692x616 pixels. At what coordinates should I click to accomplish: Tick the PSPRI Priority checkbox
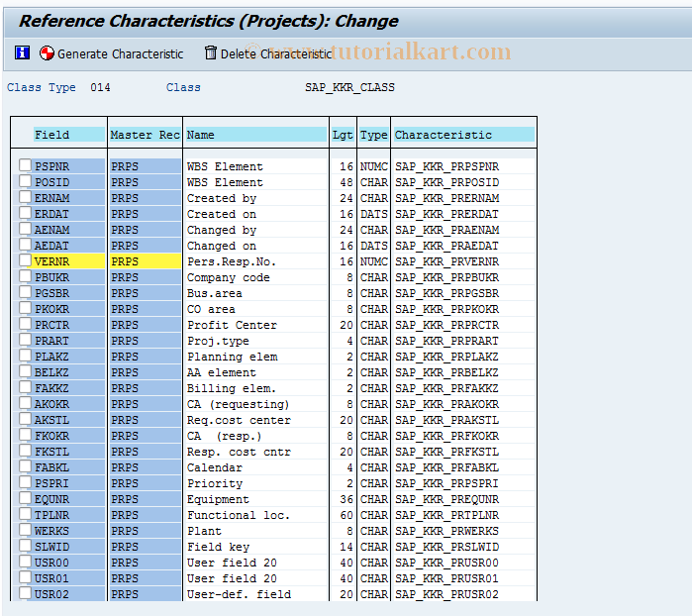[x=25, y=482]
